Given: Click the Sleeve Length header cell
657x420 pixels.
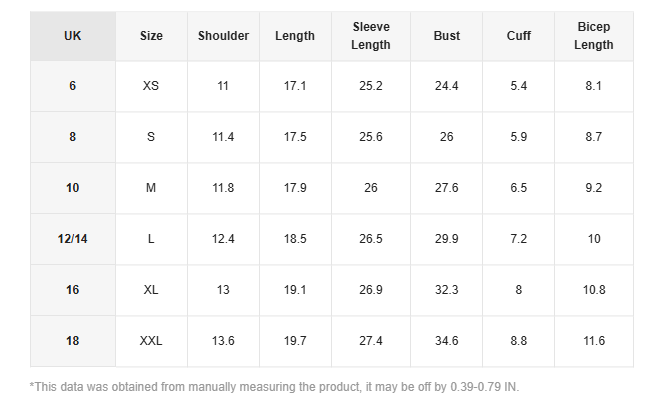Looking at the screenshot, I should 371,36.
